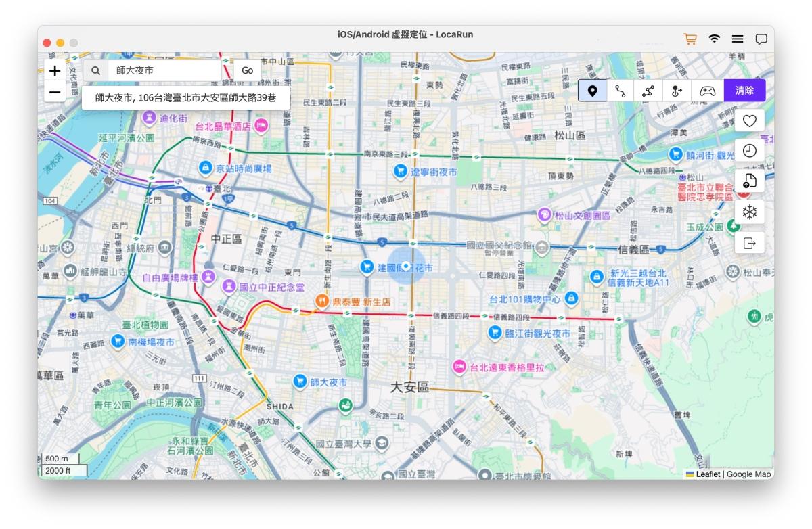Click the 國立臺灣大學 label

pos(344,444)
